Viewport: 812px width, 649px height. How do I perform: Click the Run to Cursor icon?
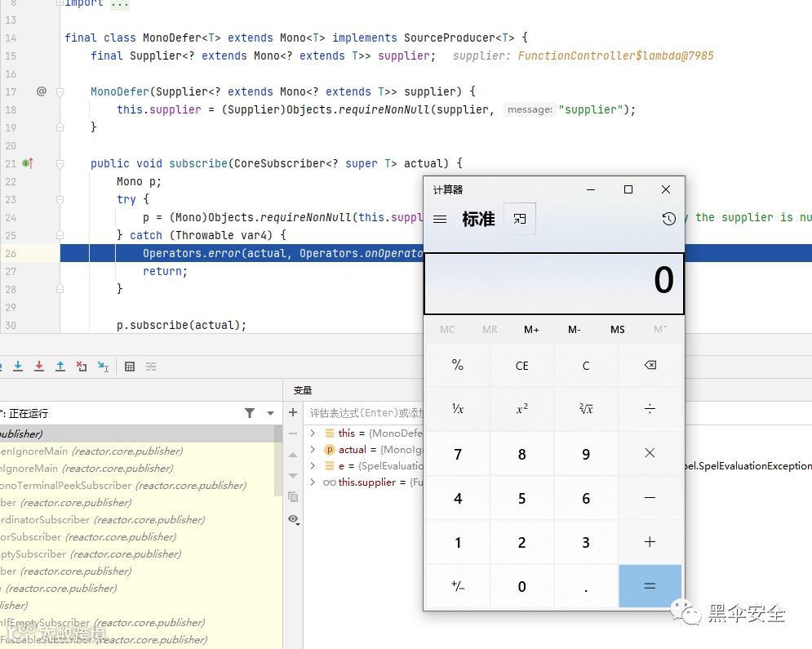coord(103,367)
